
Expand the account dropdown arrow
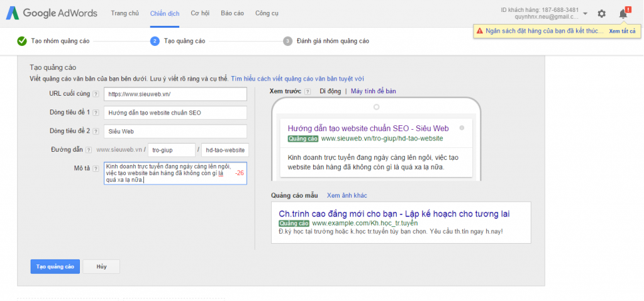coord(586,13)
